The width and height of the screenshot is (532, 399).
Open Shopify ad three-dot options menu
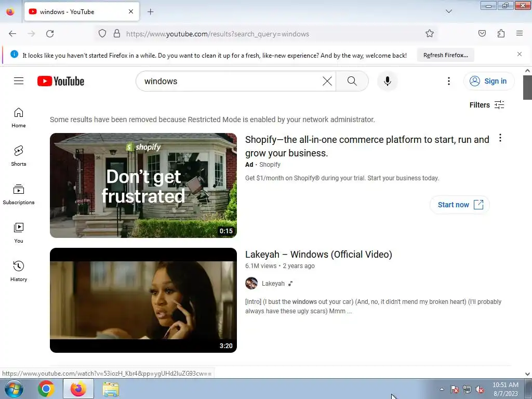[500, 138]
